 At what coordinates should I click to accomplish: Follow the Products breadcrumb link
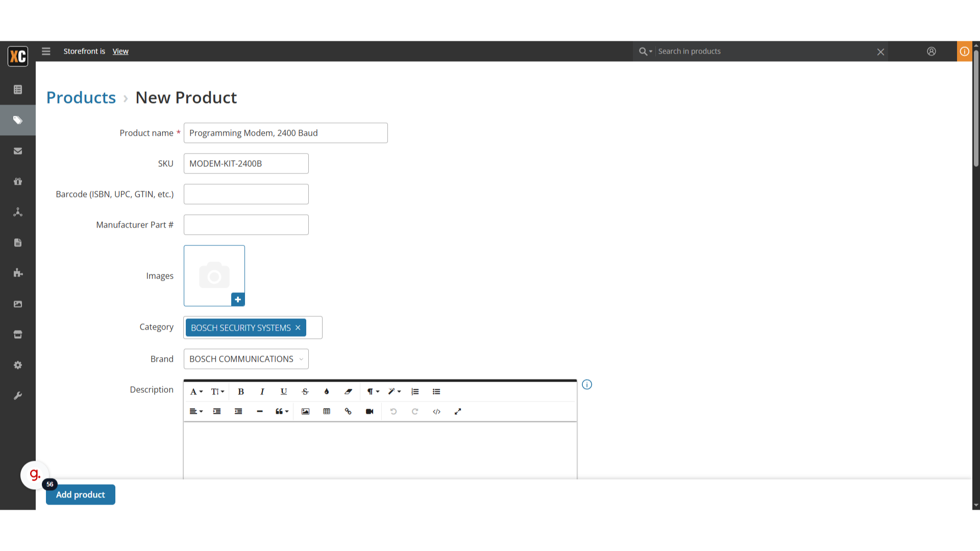(x=81, y=97)
